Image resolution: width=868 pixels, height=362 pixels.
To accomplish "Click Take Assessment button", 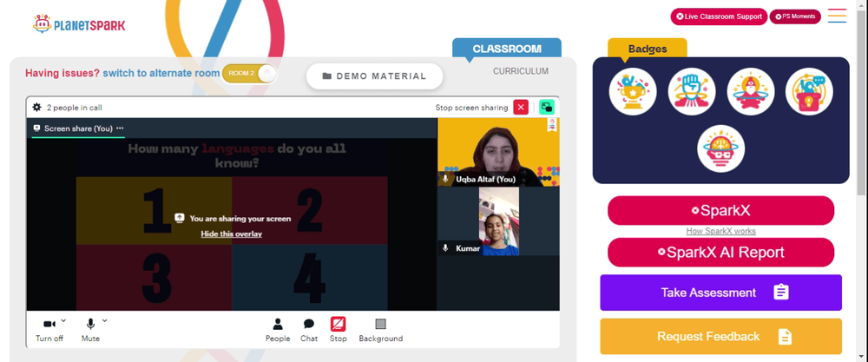I will [720, 293].
